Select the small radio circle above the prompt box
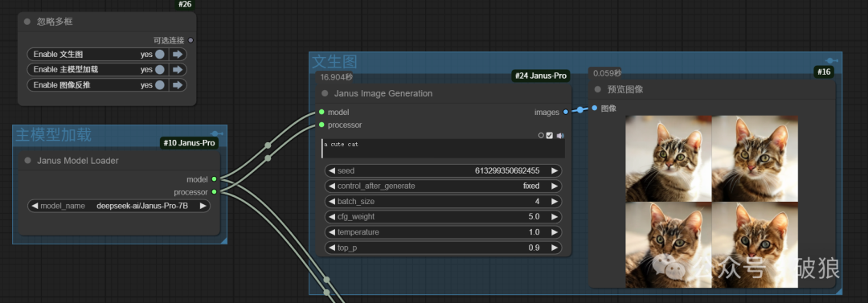The width and height of the screenshot is (868, 303). [x=541, y=135]
